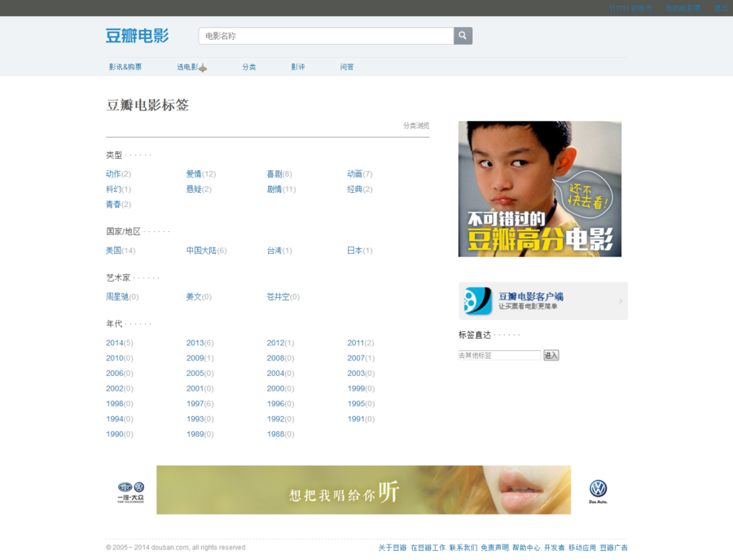Click the leaf icon beside 选电影
The height and width of the screenshot is (560, 733).
[x=203, y=68]
